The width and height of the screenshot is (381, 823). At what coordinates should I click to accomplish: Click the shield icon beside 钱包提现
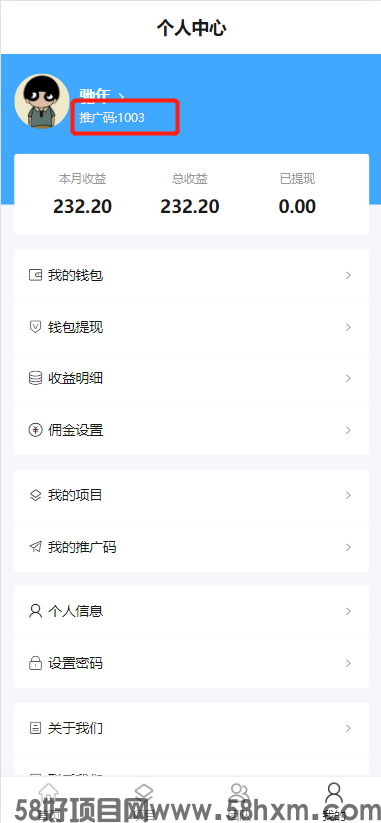tap(35, 327)
